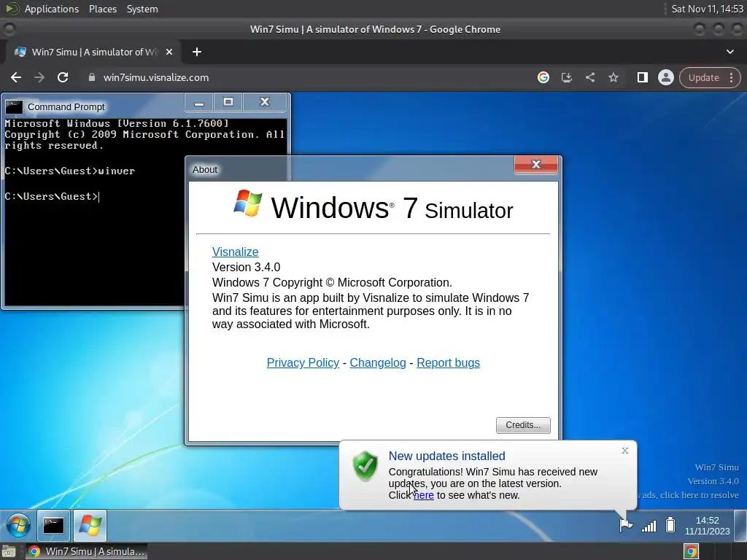
Task: Open the Windows 7 Start orb
Action: [18, 525]
